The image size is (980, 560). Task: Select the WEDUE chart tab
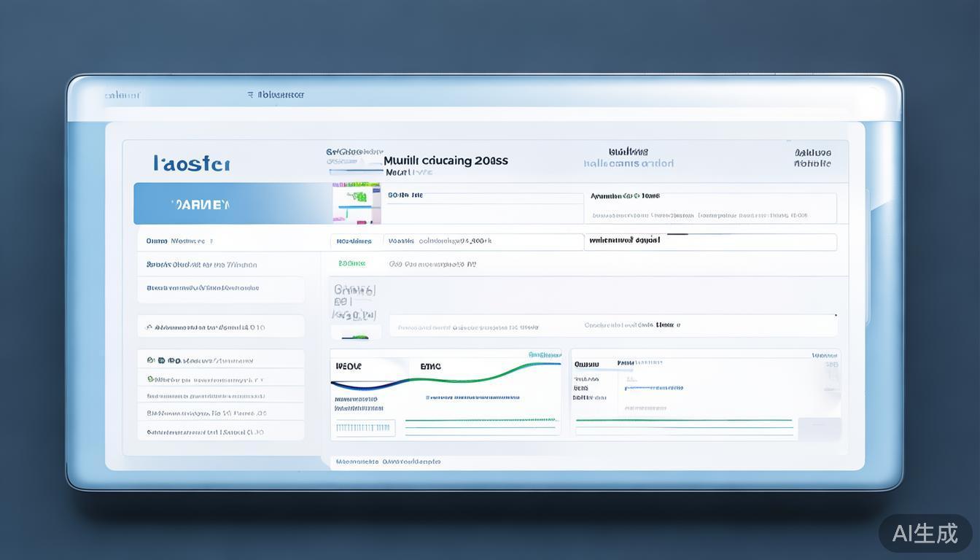click(348, 366)
